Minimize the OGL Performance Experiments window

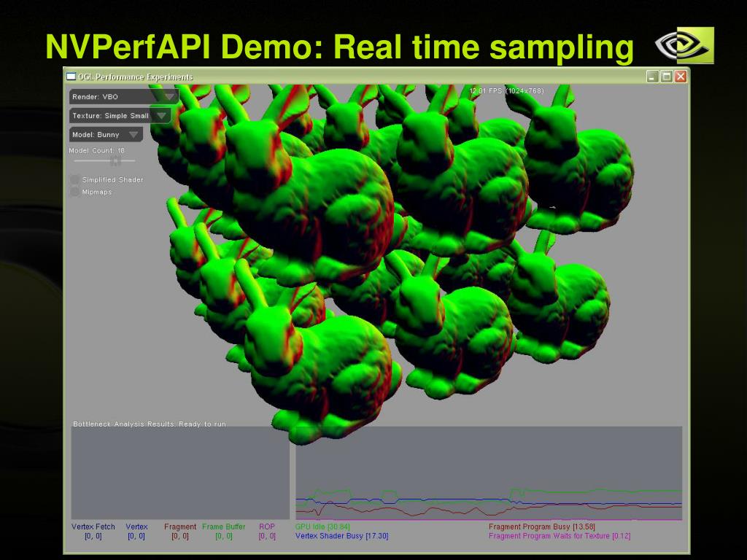(x=653, y=77)
